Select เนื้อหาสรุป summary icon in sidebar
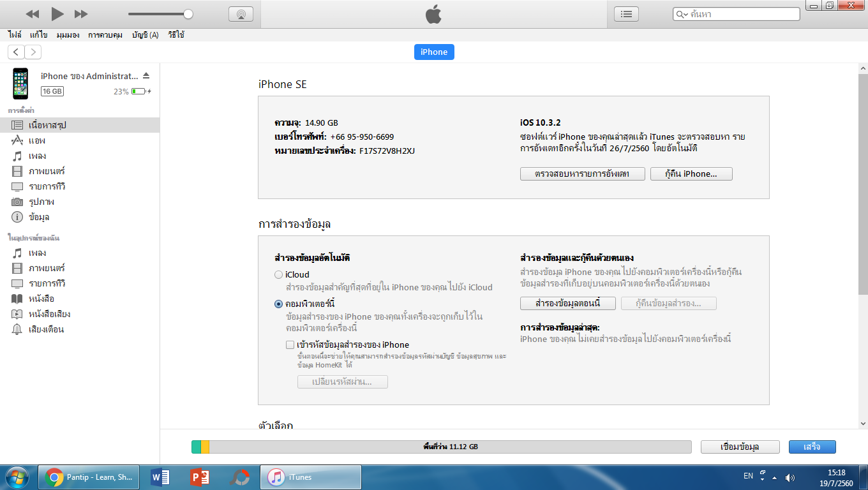The width and height of the screenshot is (868, 490). click(x=17, y=125)
